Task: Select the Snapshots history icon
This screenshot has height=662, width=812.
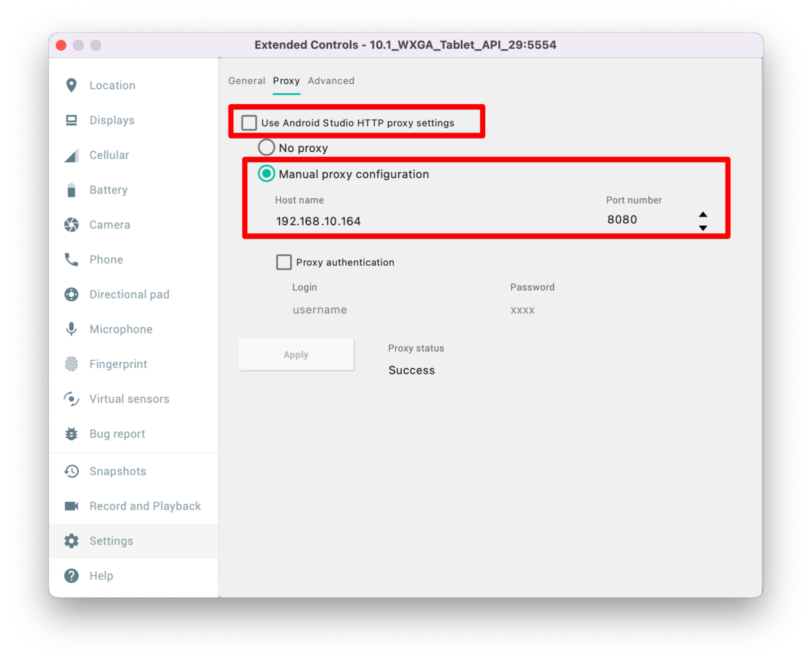Action: pyautogui.click(x=71, y=471)
